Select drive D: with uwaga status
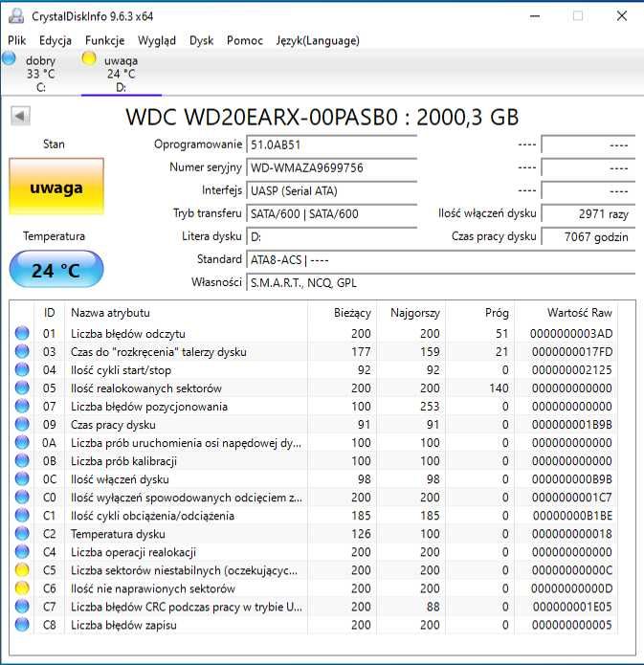This screenshot has height=665, width=644. (121, 74)
